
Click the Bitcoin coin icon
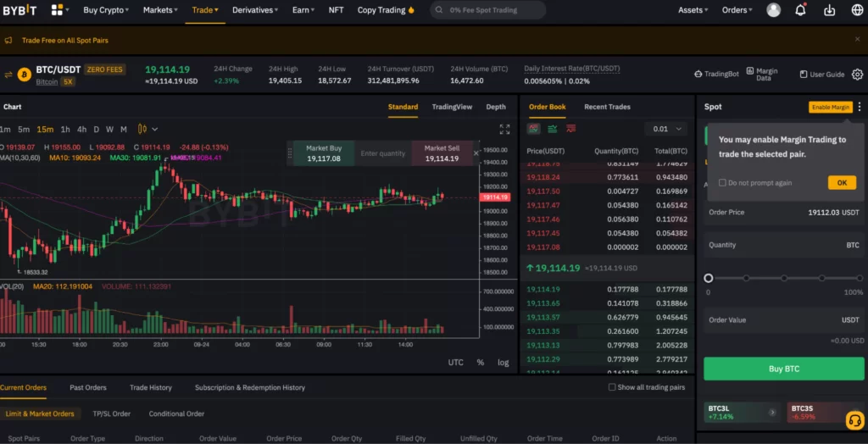(25, 75)
